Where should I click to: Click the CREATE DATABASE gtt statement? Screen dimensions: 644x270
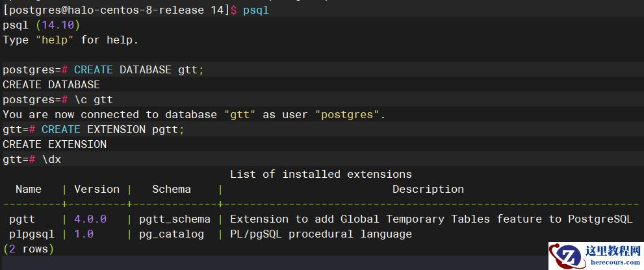[x=138, y=70]
